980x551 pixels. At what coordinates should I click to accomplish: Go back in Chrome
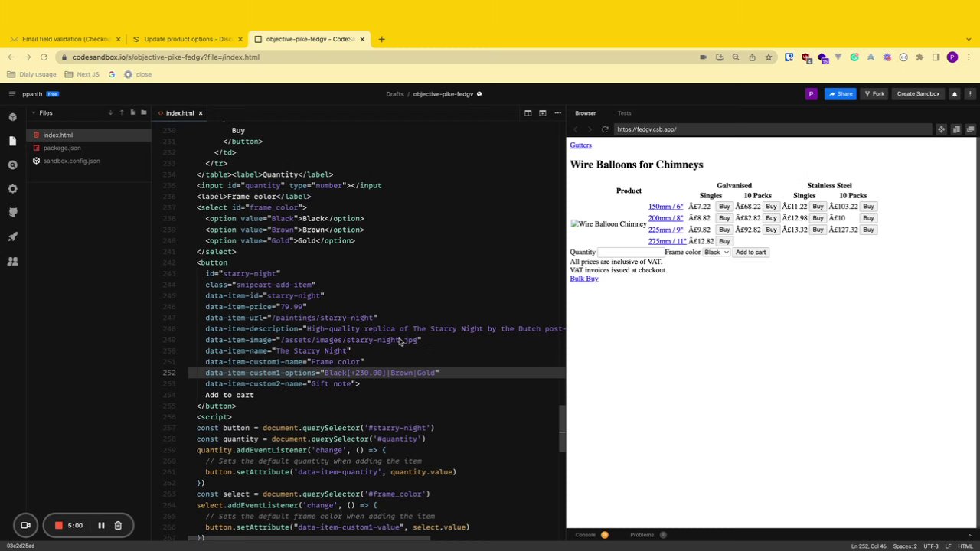(x=11, y=57)
